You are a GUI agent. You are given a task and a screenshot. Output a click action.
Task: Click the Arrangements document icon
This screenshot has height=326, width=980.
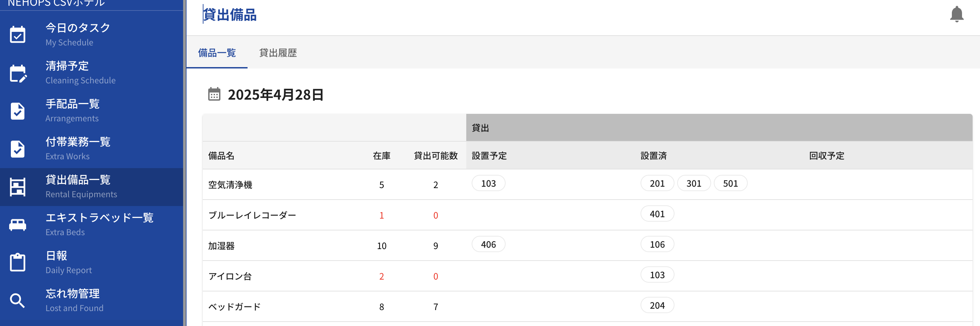(x=18, y=111)
